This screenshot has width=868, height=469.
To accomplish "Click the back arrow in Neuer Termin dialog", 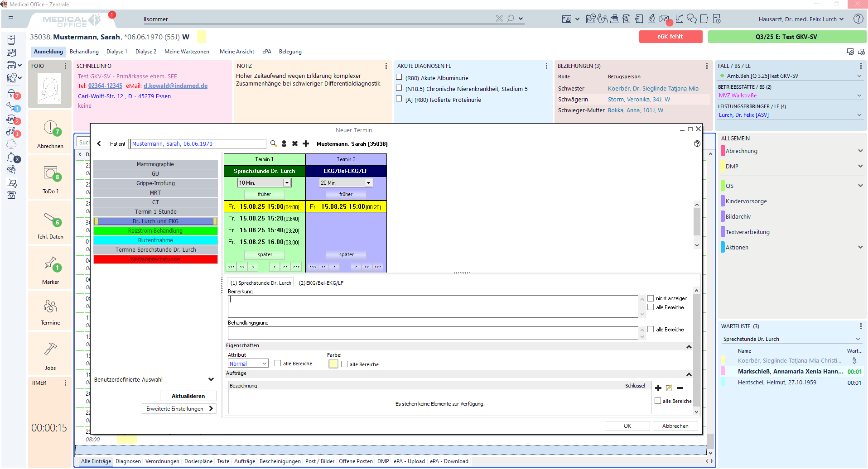I will [99, 144].
